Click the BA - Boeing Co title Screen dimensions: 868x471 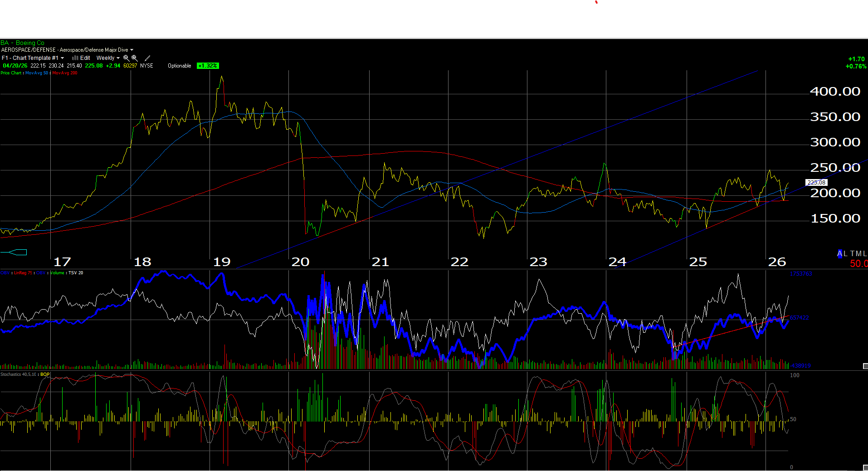tap(23, 43)
